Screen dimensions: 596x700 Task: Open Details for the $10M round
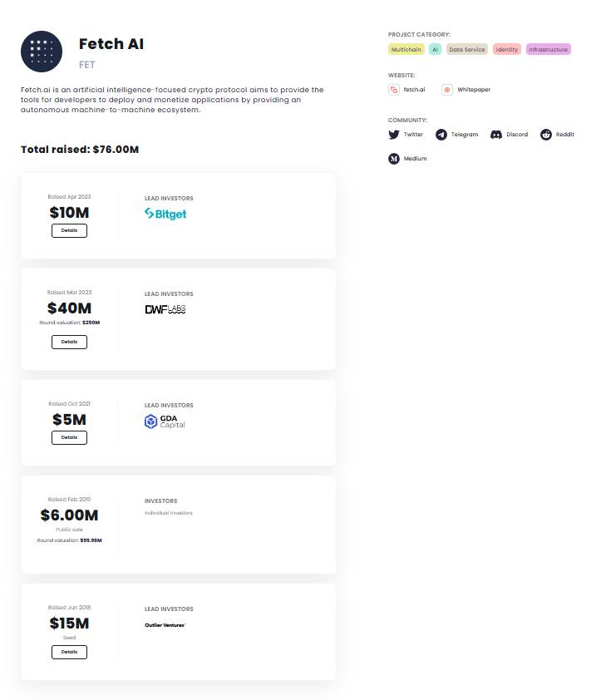click(69, 230)
